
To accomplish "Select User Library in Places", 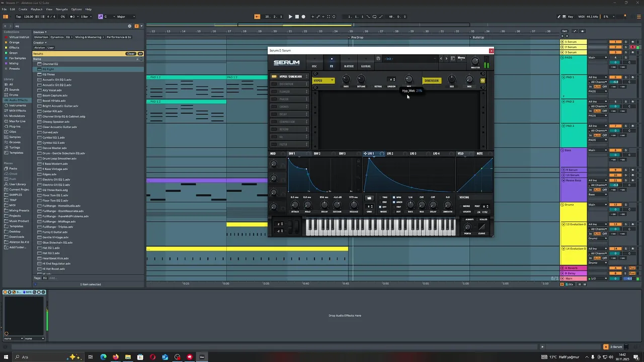I will point(17,184).
